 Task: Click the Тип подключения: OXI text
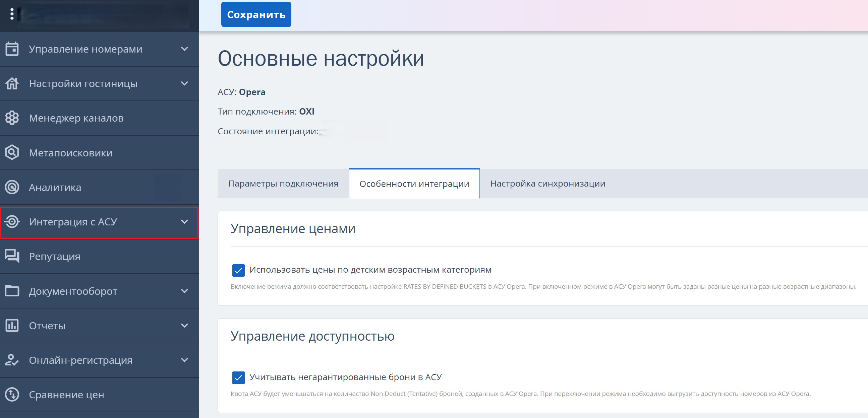266,112
